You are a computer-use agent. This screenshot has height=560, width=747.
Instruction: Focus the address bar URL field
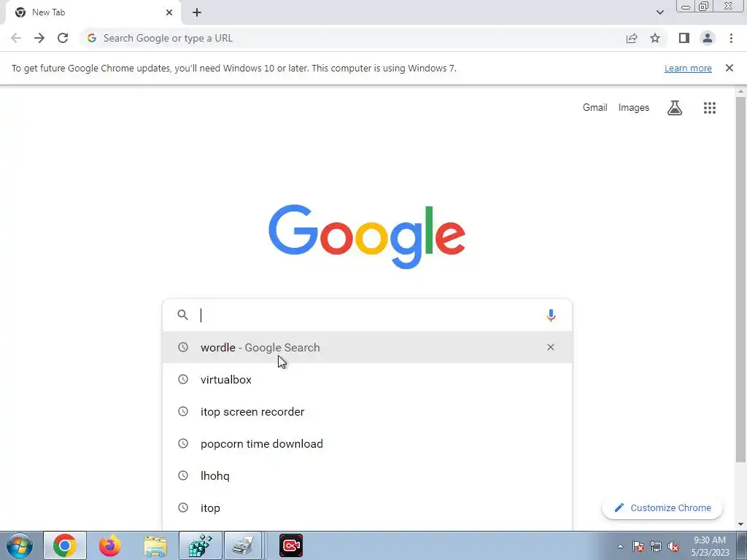(352, 38)
